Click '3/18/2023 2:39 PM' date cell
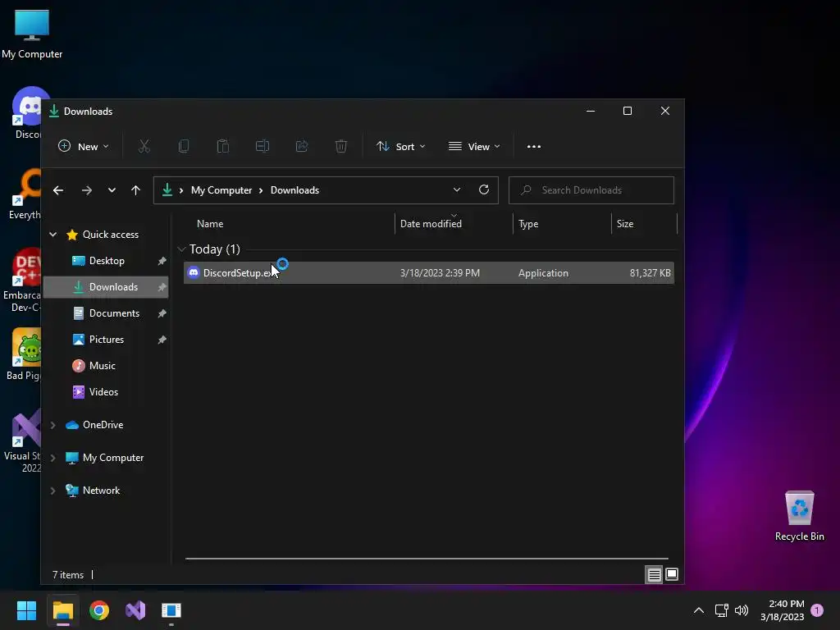The width and height of the screenshot is (840, 630). 440,272
